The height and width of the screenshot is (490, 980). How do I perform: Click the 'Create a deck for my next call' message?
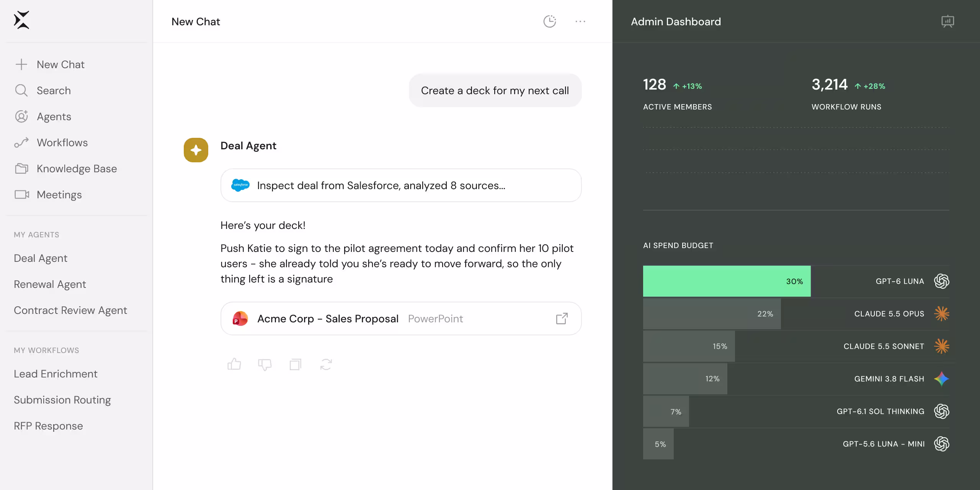pyautogui.click(x=495, y=90)
